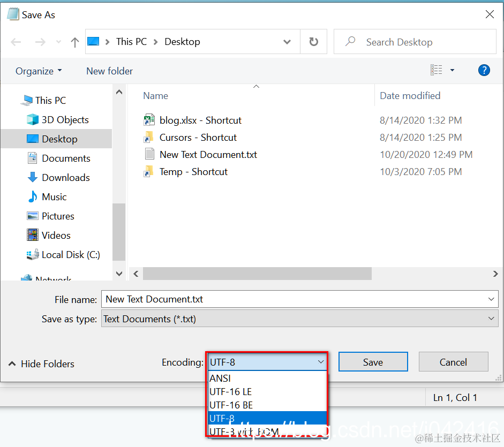The height and width of the screenshot is (447, 504).
Task: Create a New folder
Action: 109,71
